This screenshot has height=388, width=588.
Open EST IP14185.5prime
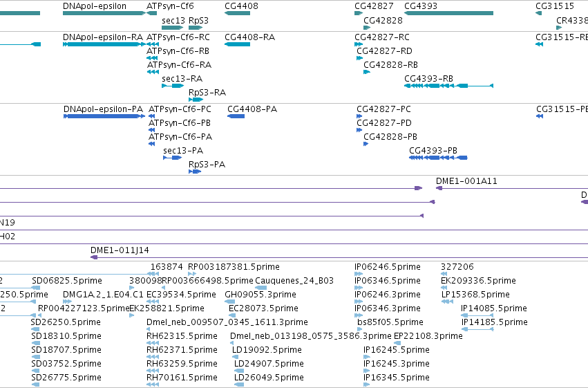(x=494, y=322)
